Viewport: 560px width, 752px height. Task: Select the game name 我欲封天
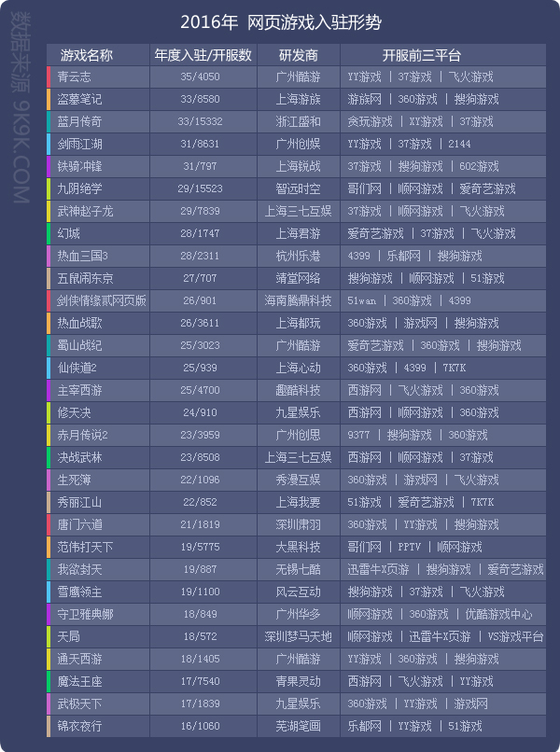pos(79,569)
